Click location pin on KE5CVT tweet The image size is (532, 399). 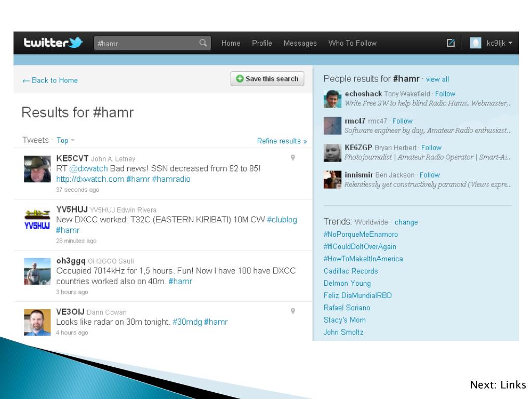[293, 157]
